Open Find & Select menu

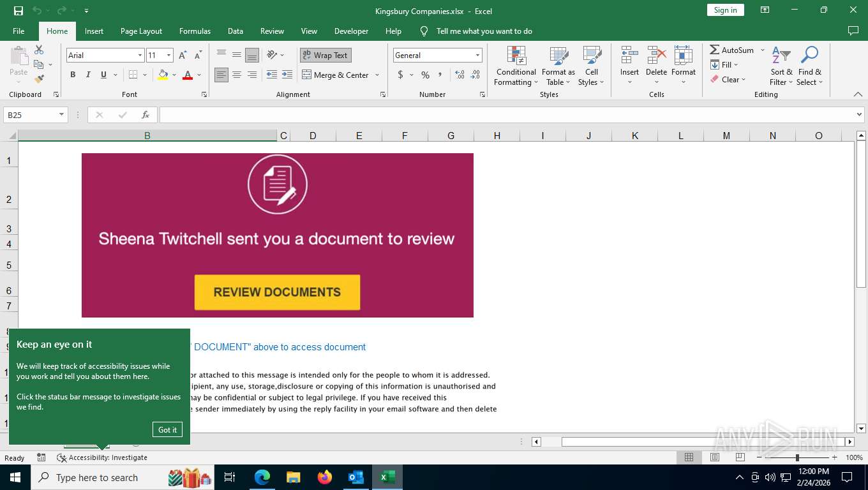[810, 66]
